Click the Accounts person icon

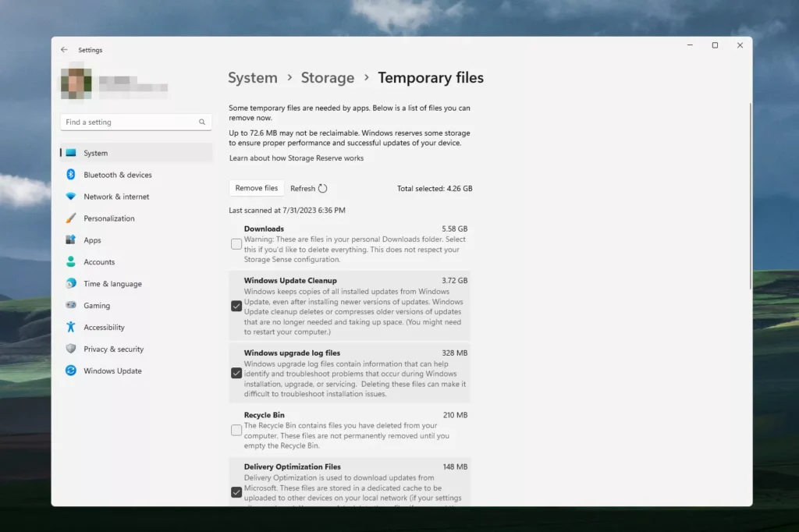[70, 262]
